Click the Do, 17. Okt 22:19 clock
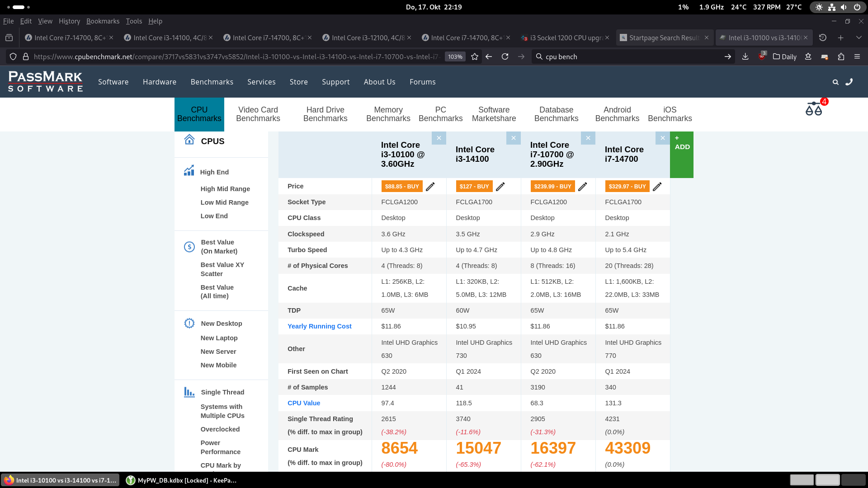The image size is (868, 488). pos(434,7)
